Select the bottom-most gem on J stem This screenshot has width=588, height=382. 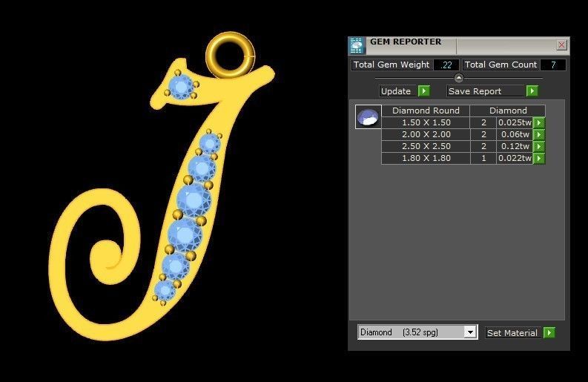click(165, 290)
